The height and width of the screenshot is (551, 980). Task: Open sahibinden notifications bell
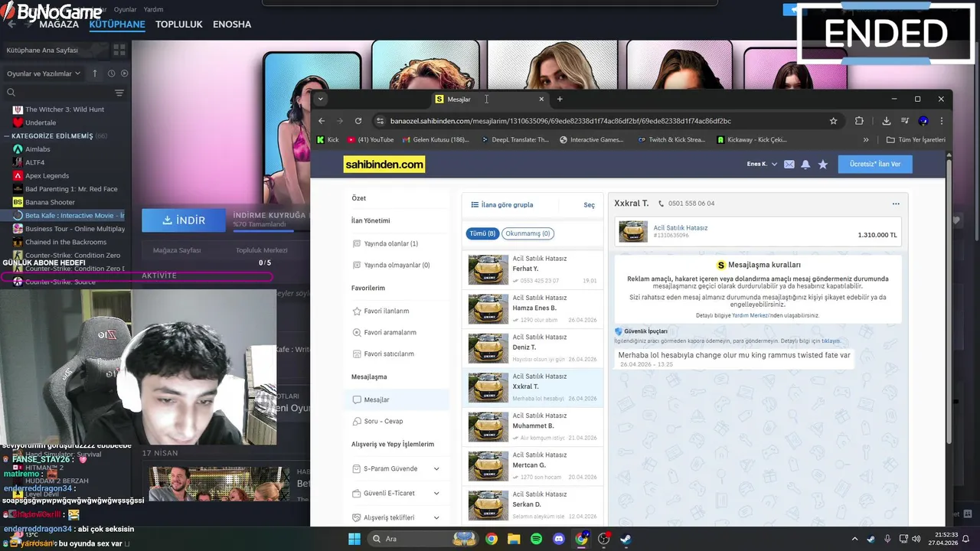(x=805, y=165)
